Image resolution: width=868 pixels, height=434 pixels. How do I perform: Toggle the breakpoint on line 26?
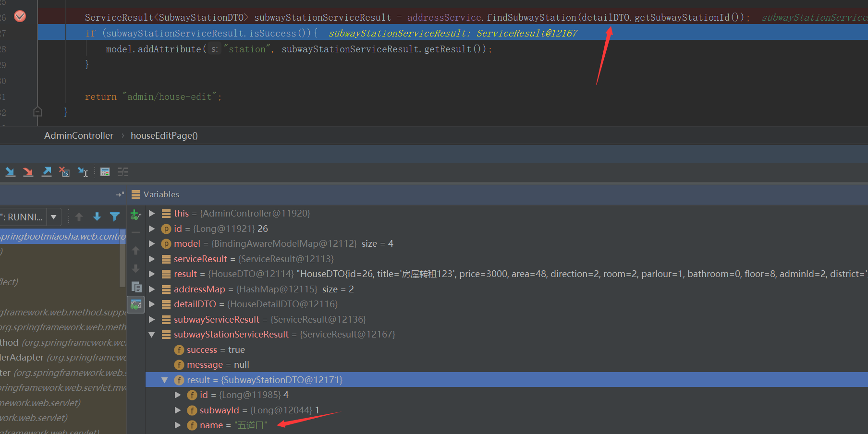pyautogui.click(x=20, y=16)
